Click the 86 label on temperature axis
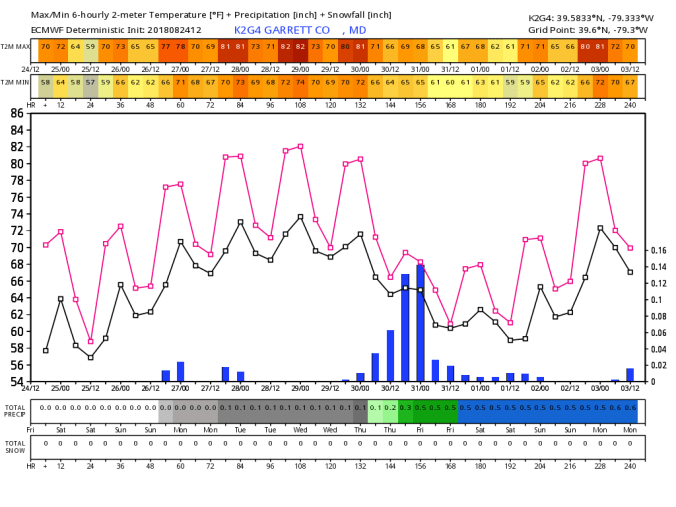 tap(17, 113)
